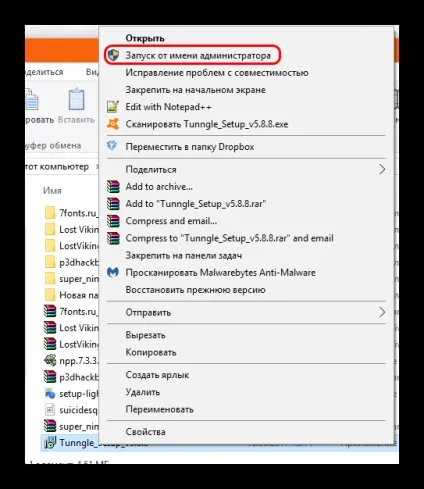
Task: Select the suicidesq file name
Action: point(79,410)
